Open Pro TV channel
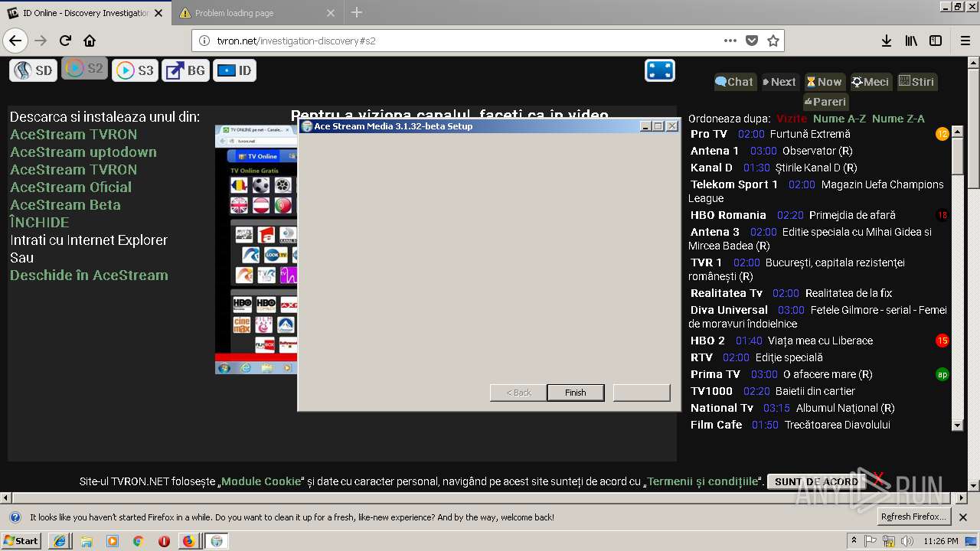Image resolution: width=980 pixels, height=551 pixels. [x=709, y=134]
